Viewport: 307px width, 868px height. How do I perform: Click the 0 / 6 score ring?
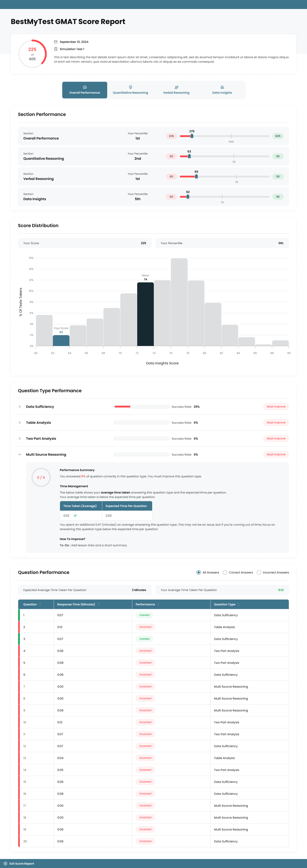[x=41, y=478]
